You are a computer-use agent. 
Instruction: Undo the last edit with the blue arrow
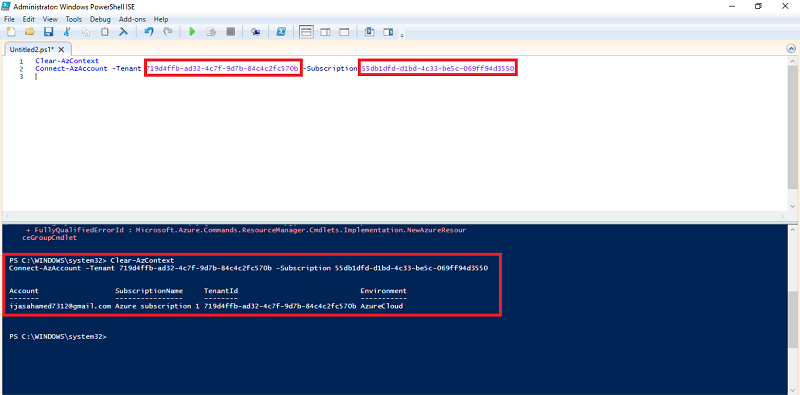point(149,32)
